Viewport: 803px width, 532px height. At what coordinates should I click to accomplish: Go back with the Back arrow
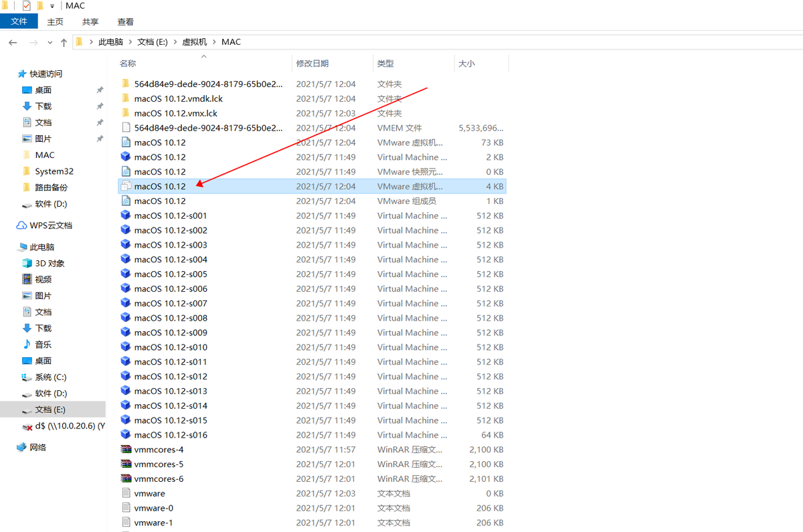click(13, 42)
